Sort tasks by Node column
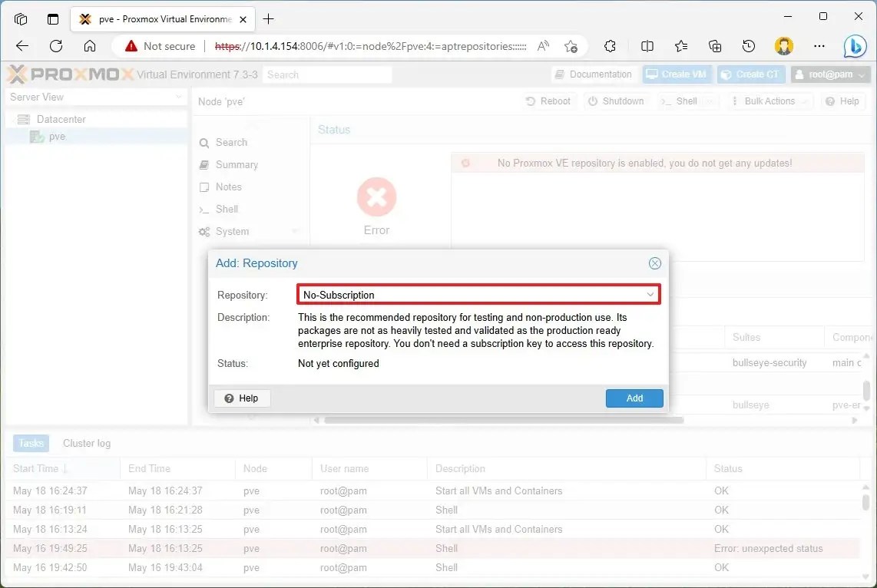877x588 pixels. [x=273, y=468]
